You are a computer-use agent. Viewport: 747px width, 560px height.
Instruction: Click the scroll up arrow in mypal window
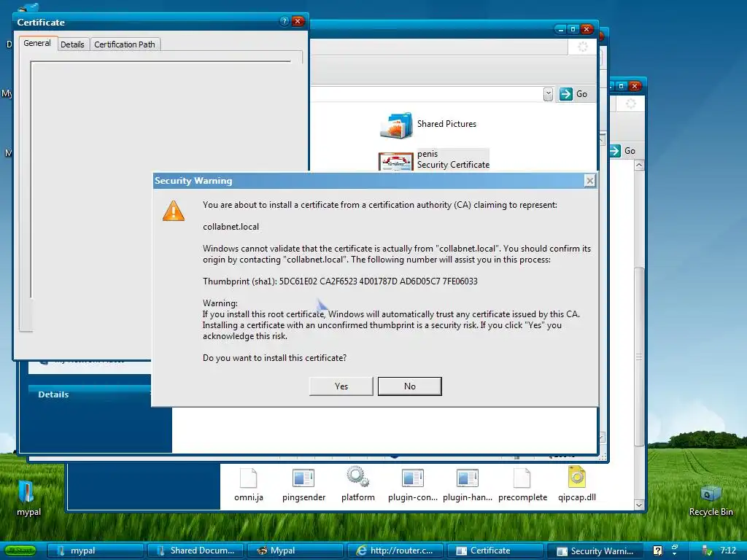639,166
